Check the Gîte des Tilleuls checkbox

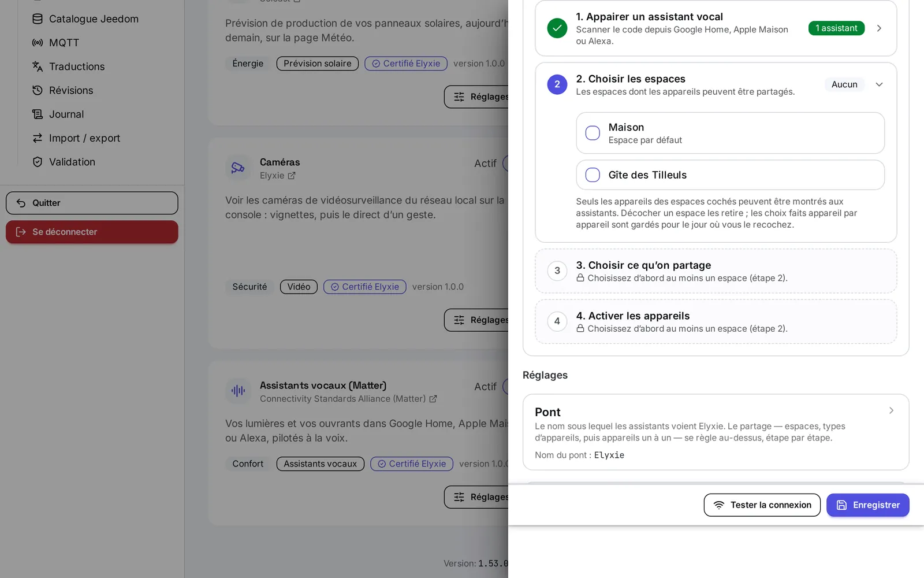coord(593,175)
